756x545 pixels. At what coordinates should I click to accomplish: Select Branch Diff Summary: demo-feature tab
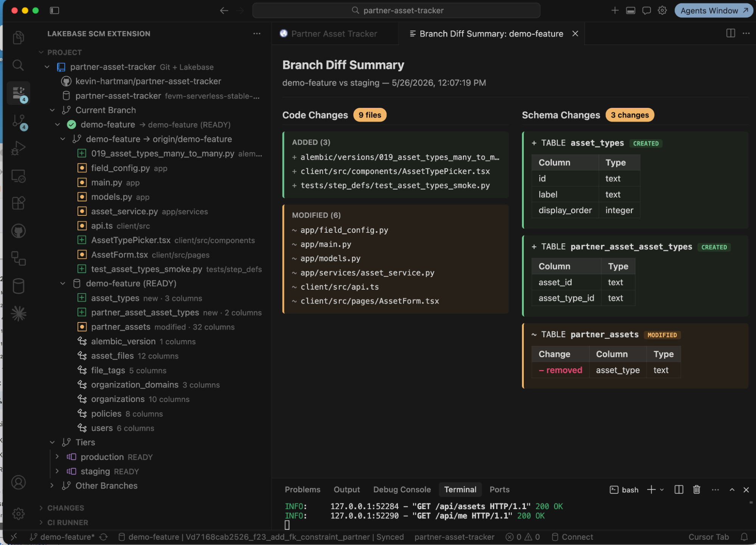click(491, 34)
